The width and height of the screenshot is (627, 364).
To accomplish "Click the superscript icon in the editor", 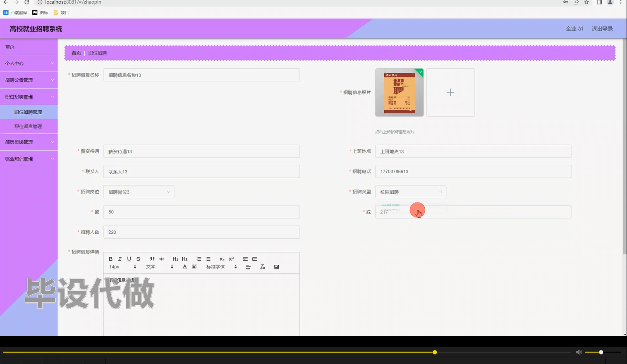I will [x=230, y=259].
